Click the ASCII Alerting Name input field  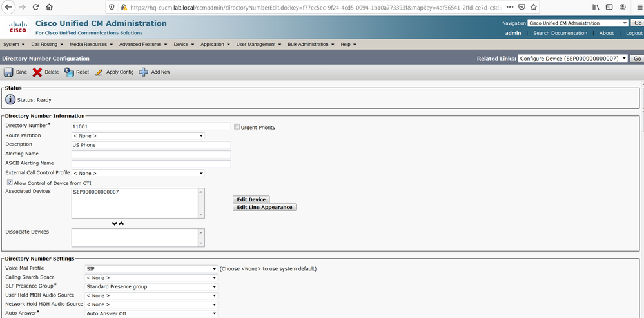(151, 164)
